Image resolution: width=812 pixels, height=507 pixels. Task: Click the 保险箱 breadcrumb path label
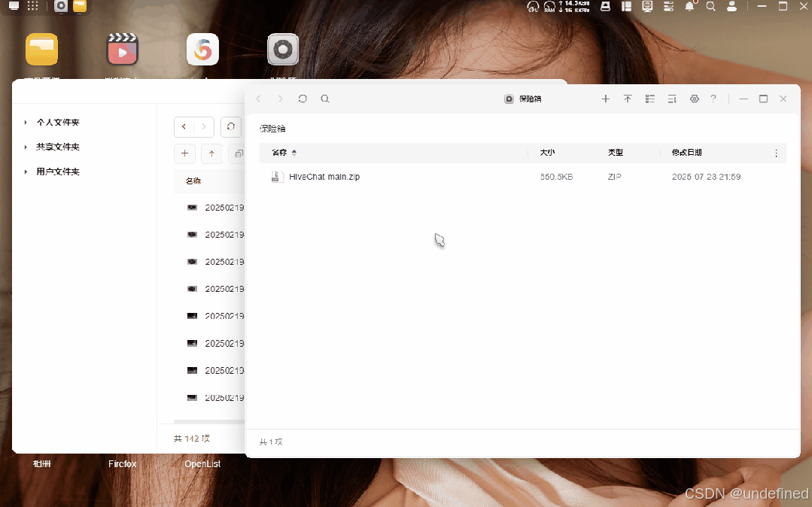click(272, 129)
